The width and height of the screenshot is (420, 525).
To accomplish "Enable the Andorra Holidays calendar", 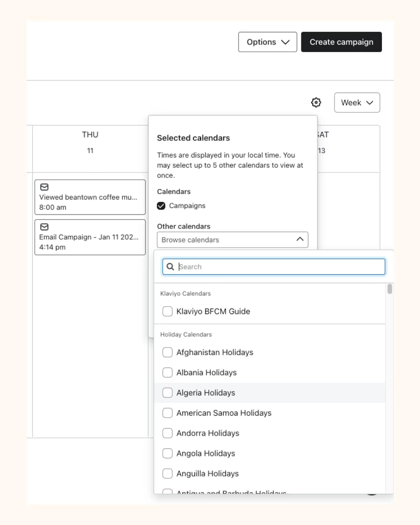I will pyautogui.click(x=168, y=433).
